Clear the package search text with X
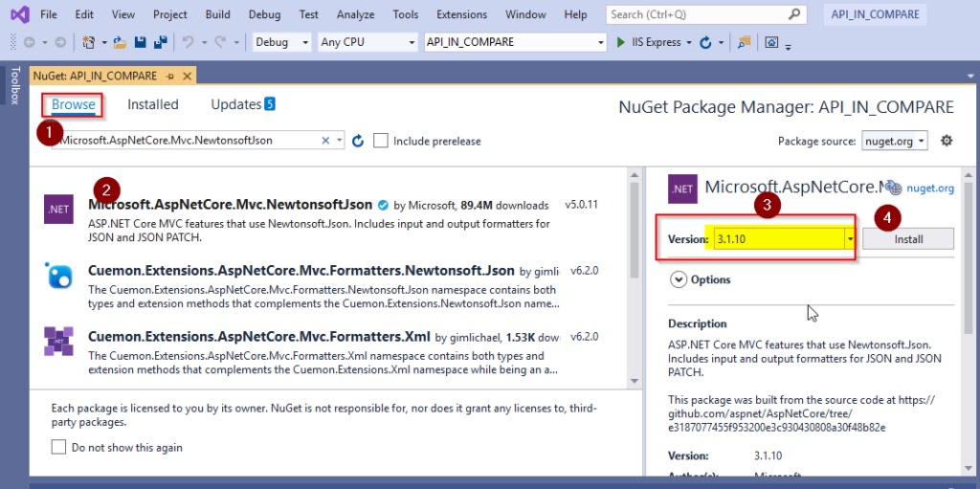The height and width of the screenshot is (489, 980). 325,141
